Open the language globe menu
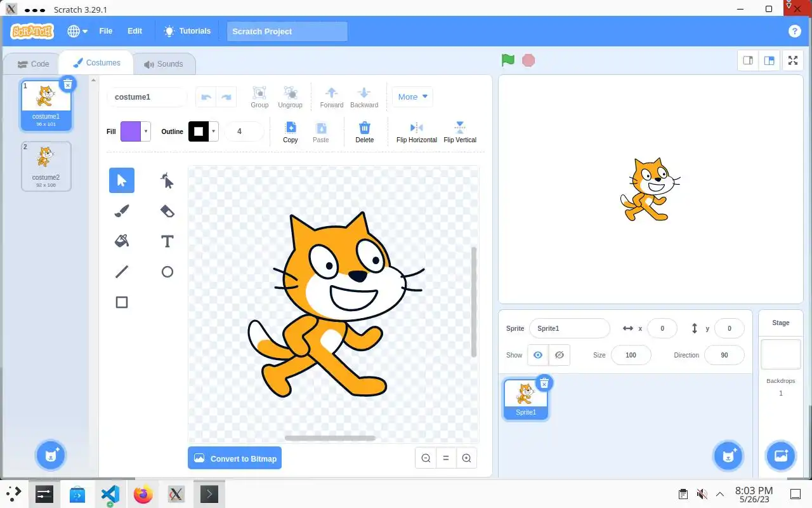 coord(77,31)
